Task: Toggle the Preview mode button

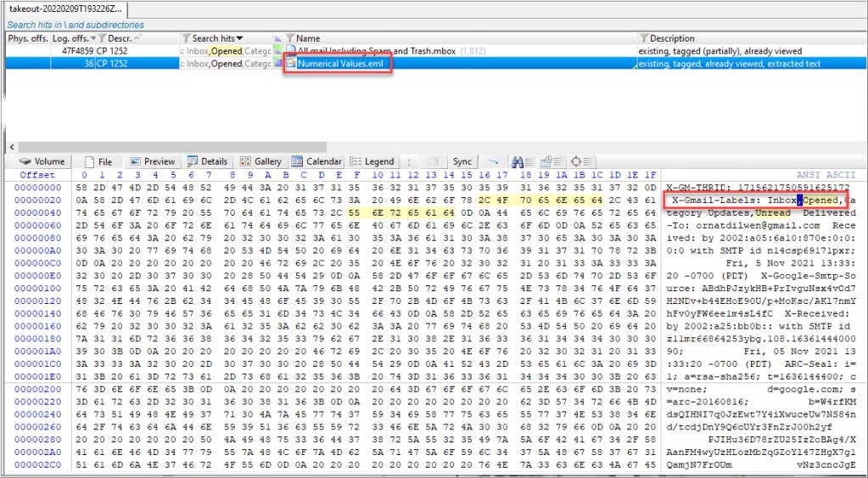Action: (x=151, y=161)
